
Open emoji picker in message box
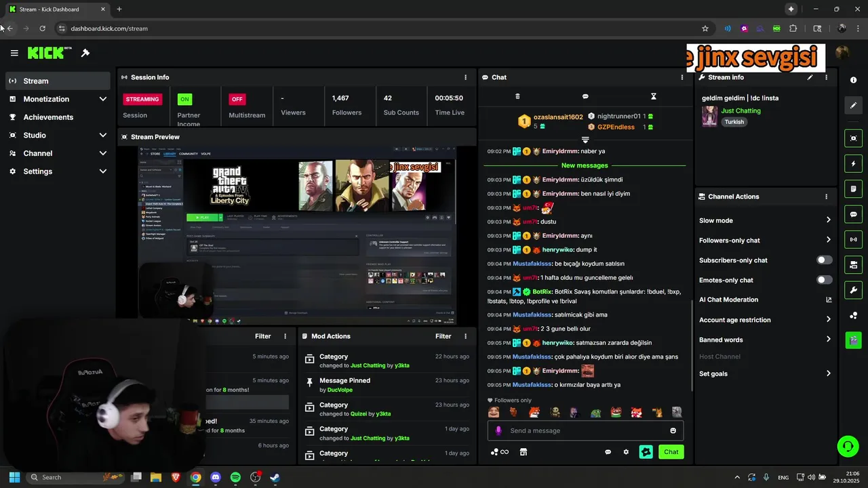click(x=673, y=430)
